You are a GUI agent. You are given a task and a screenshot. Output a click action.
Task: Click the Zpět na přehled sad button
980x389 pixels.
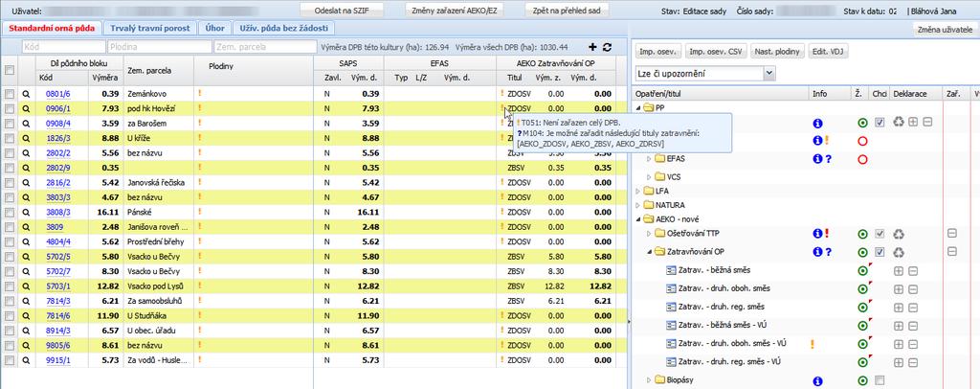pyautogui.click(x=567, y=11)
